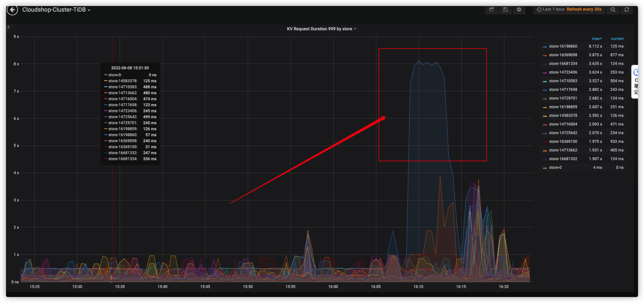Go back using the arrow icon
Image resolution: width=644 pixels, height=303 pixels.
[12, 10]
